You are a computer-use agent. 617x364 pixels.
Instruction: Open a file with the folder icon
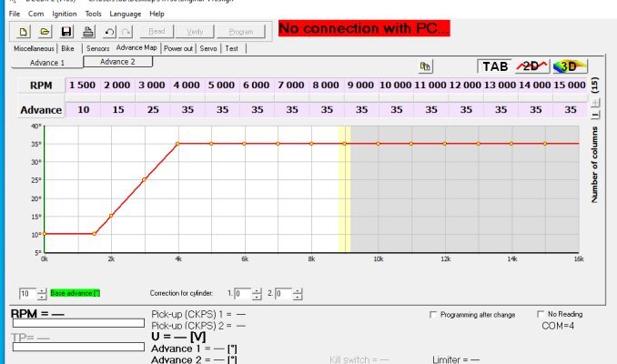[x=45, y=32]
